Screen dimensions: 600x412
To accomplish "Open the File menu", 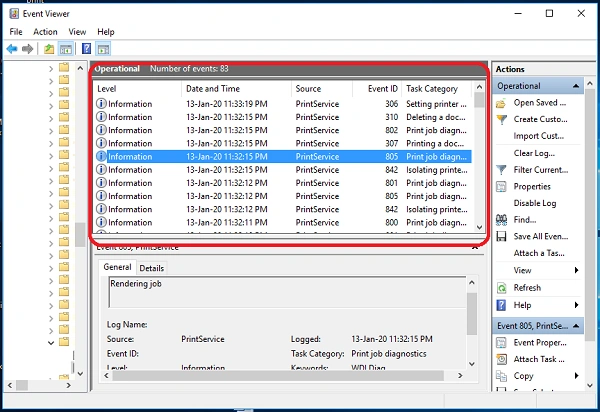I will click(16, 32).
